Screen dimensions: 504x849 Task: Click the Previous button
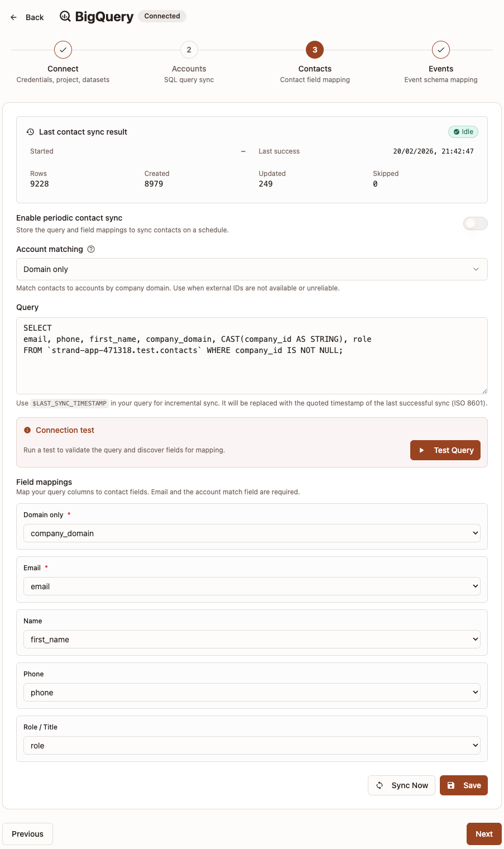(x=27, y=833)
